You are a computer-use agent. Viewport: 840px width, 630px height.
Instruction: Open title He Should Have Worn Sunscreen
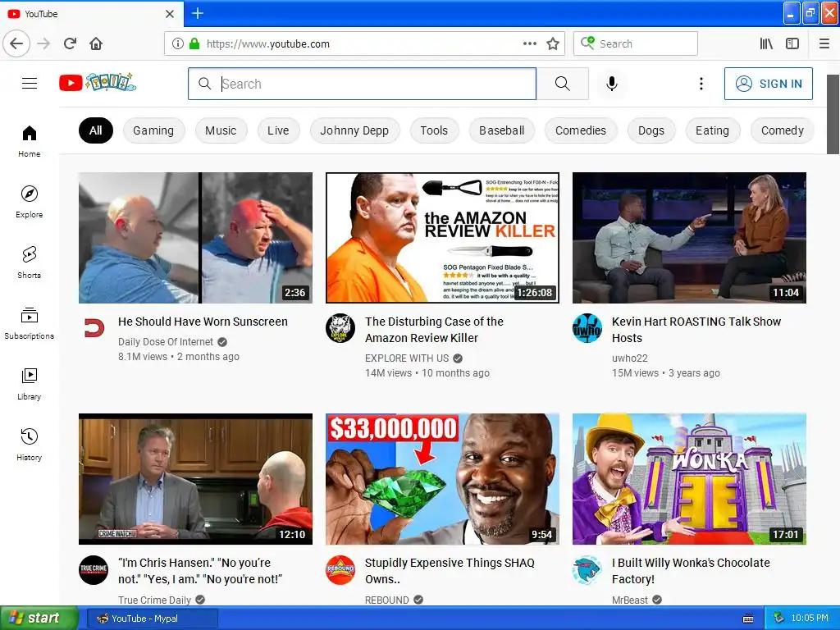203,322
